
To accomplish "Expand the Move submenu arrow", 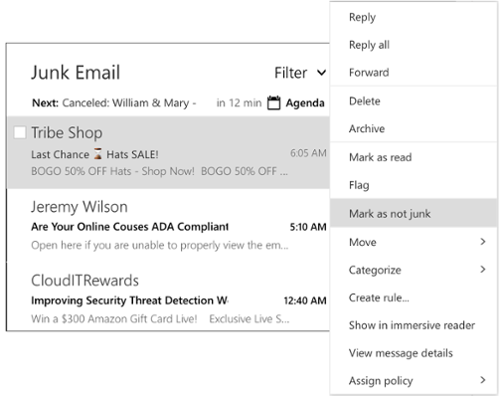I will [x=483, y=242].
